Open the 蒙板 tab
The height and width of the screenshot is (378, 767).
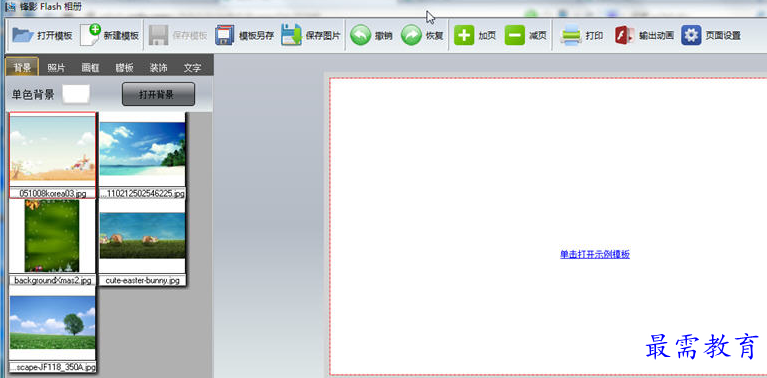124,67
